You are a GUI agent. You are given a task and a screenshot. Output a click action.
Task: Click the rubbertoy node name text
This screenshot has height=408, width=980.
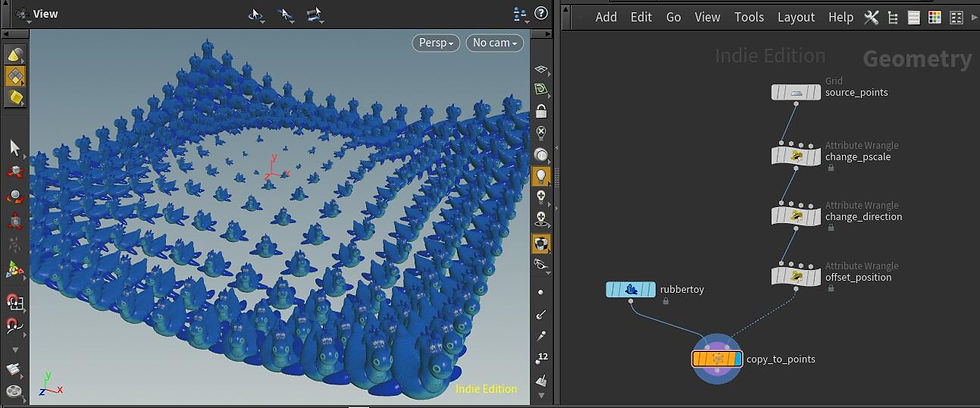[x=682, y=289]
